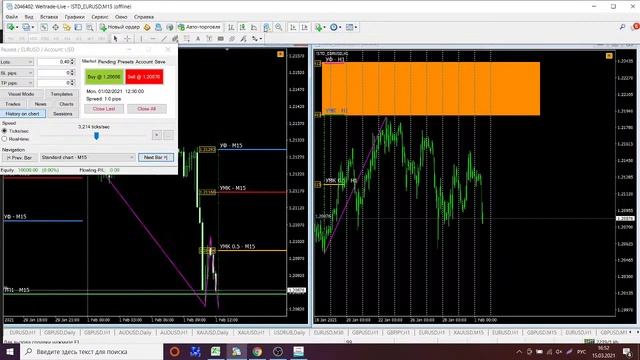Image resolution: width=640 pixels, height=360 pixels.
Task: Click the Windows taskbar search box
Action: coord(91,351)
